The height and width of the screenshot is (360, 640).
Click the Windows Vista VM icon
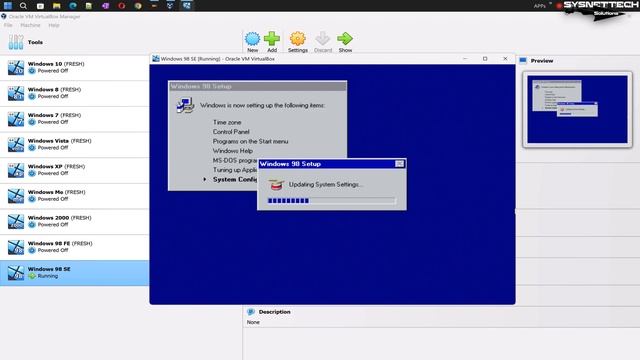pos(16,144)
